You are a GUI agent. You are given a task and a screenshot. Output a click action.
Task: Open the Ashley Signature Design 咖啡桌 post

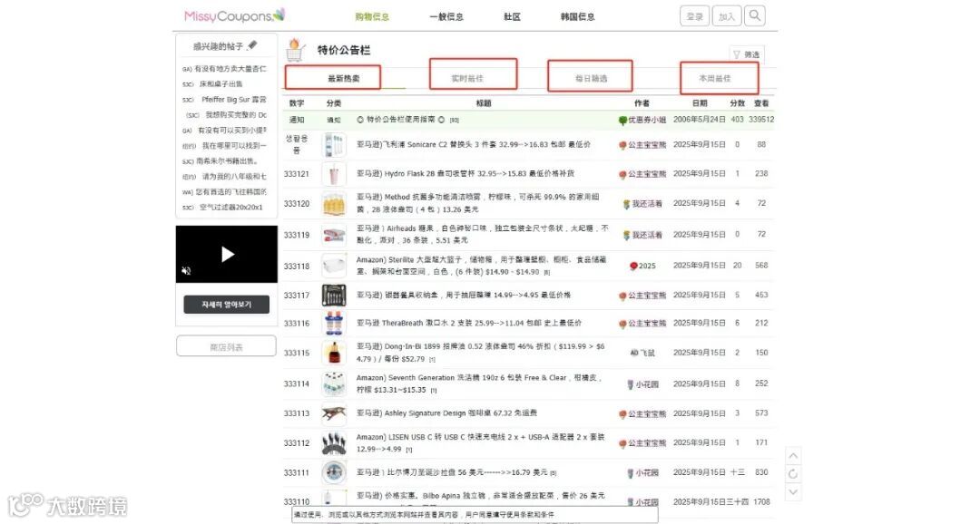coord(446,412)
